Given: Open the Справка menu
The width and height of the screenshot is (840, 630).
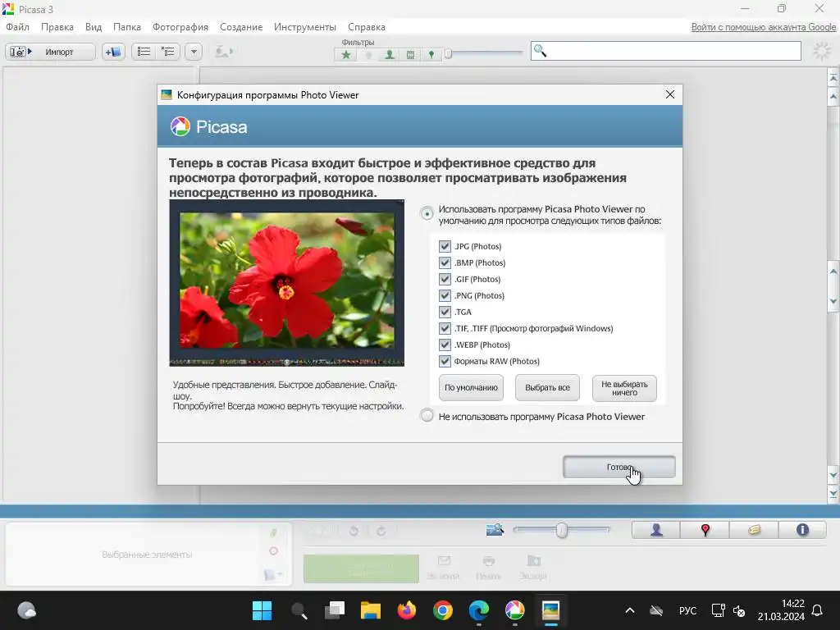Looking at the screenshot, I should click(367, 27).
